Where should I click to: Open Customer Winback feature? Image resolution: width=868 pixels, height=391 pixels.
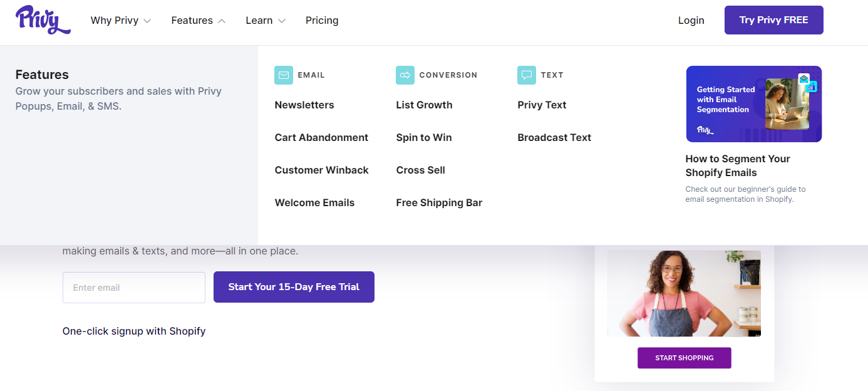coord(322,170)
